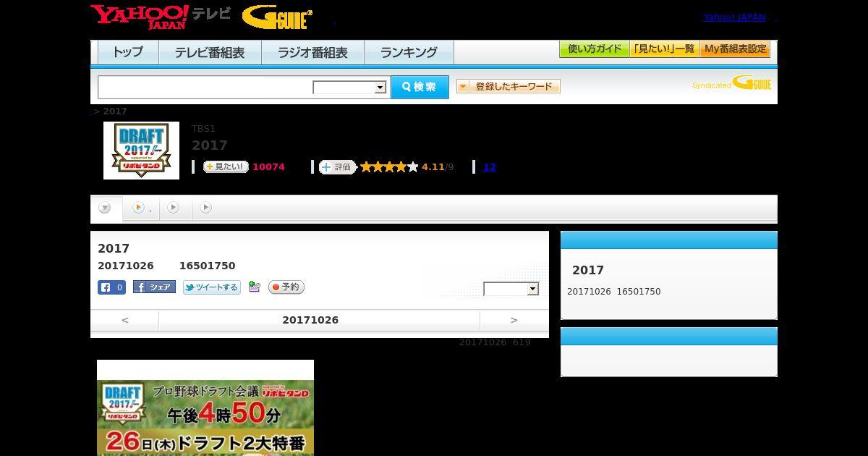Image resolution: width=868 pixels, height=456 pixels.
Task: Select the first gray arrow tab
Action: [x=105, y=208]
